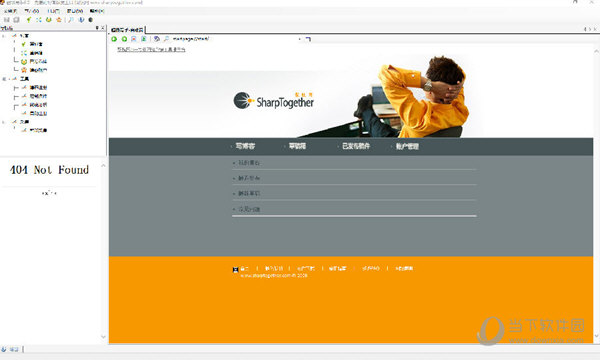600x360 pixels.
Task: Click the green back arrow in the browser toolbar
Action: 114,39
